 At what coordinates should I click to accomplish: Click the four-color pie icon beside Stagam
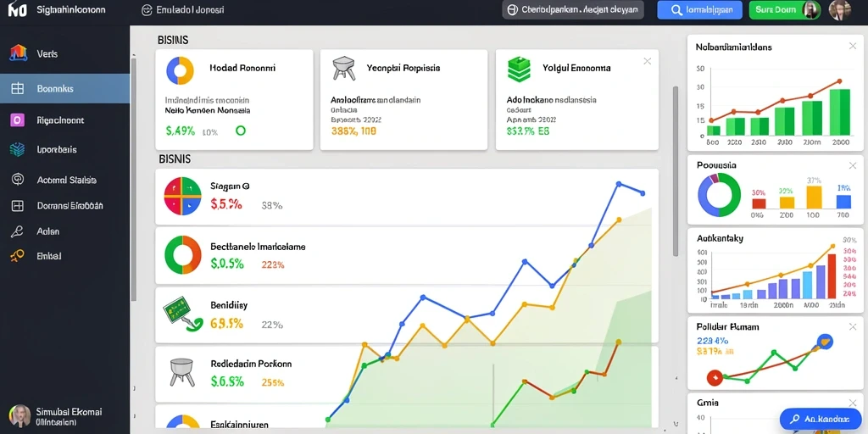pos(183,196)
